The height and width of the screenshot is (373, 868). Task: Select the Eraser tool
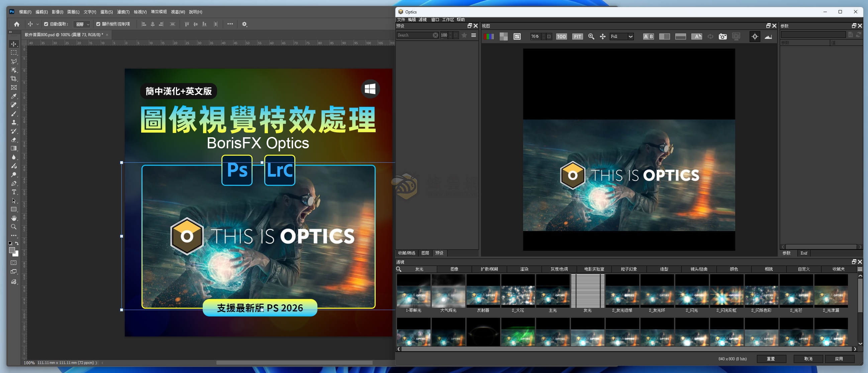pos(14,140)
